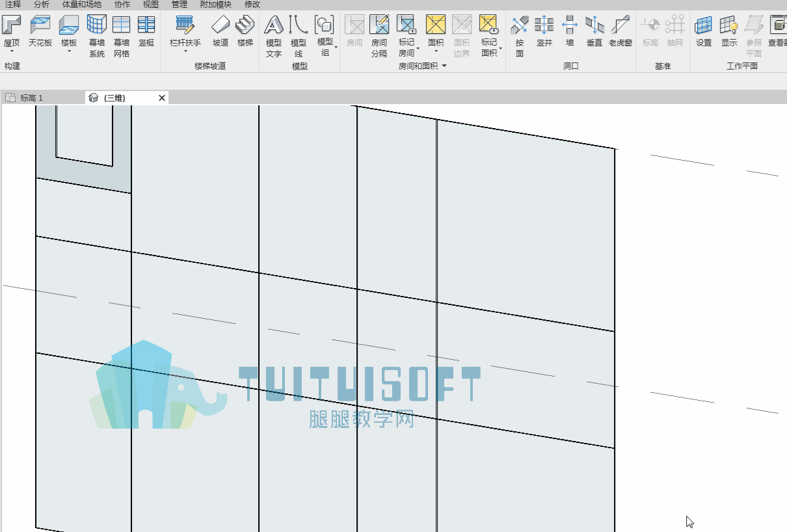
Task: Activate the 幕墙网格 curtain grid tool
Action: point(122,36)
